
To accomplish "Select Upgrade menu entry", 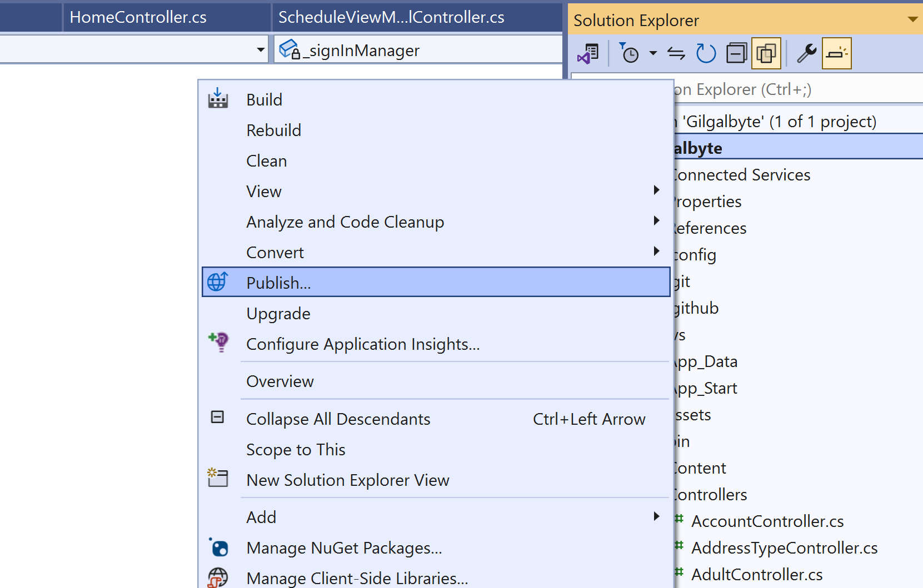I will tap(436, 313).
